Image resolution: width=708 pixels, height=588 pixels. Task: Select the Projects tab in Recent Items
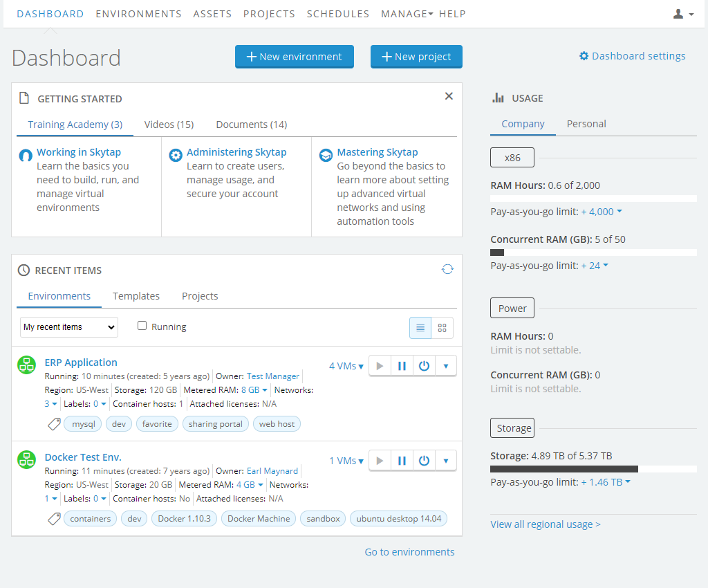pos(200,296)
